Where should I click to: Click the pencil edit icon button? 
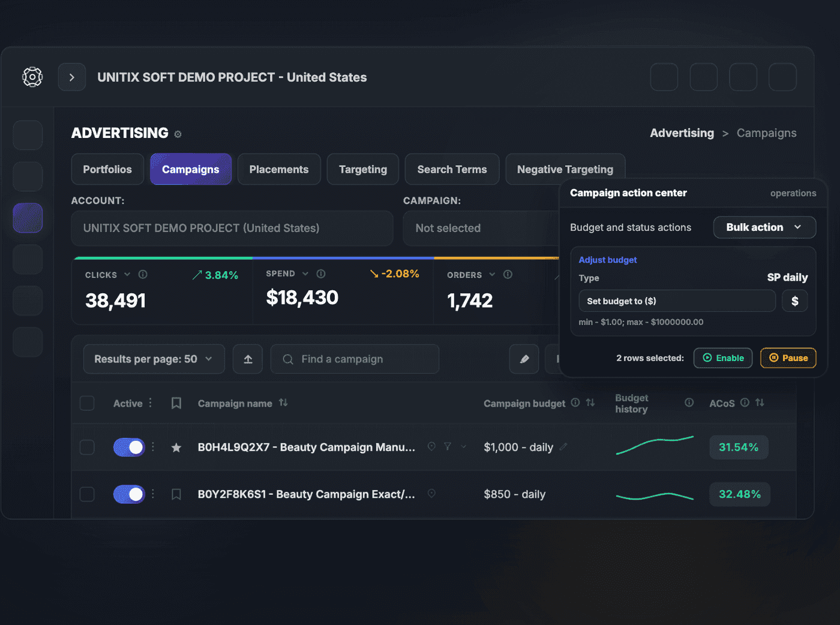click(524, 359)
